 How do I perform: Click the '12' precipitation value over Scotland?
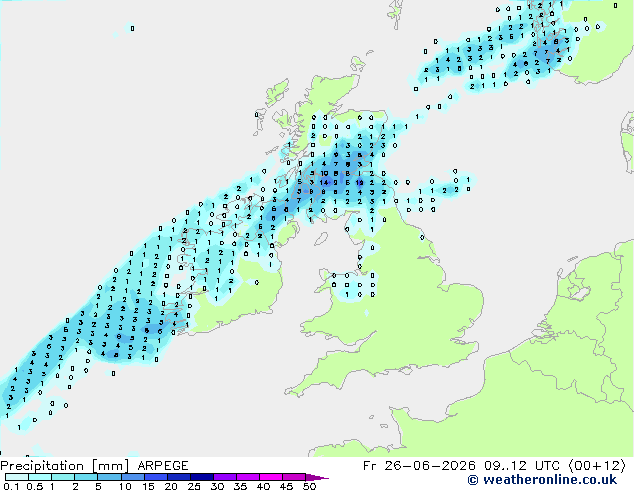(x=359, y=183)
